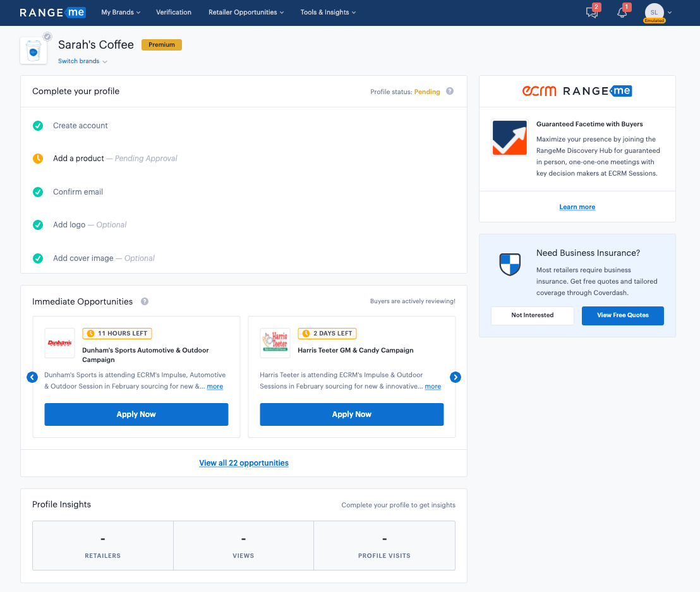Click the Dunham's Sports logo

click(x=60, y=343)
